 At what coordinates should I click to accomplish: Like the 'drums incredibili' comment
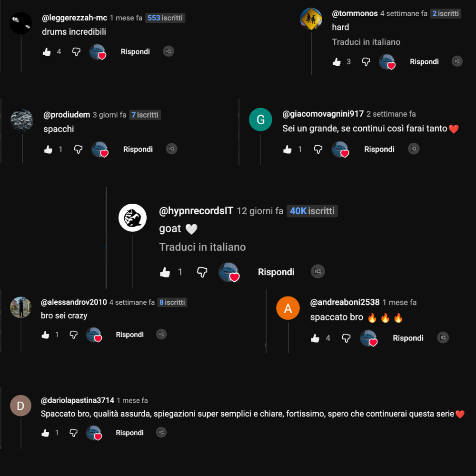tap(47, 52)
